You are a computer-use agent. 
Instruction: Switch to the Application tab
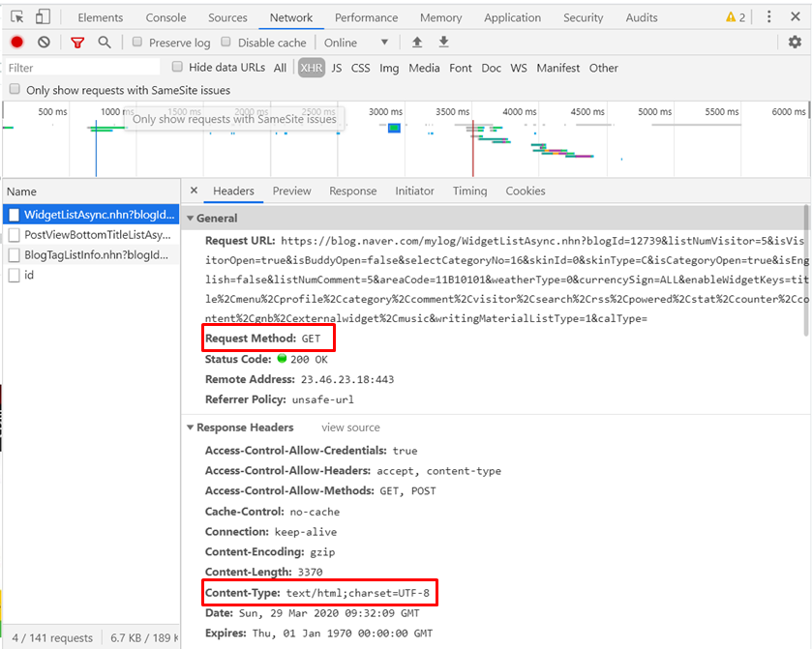pyautogui.click(x=513, y=17)
